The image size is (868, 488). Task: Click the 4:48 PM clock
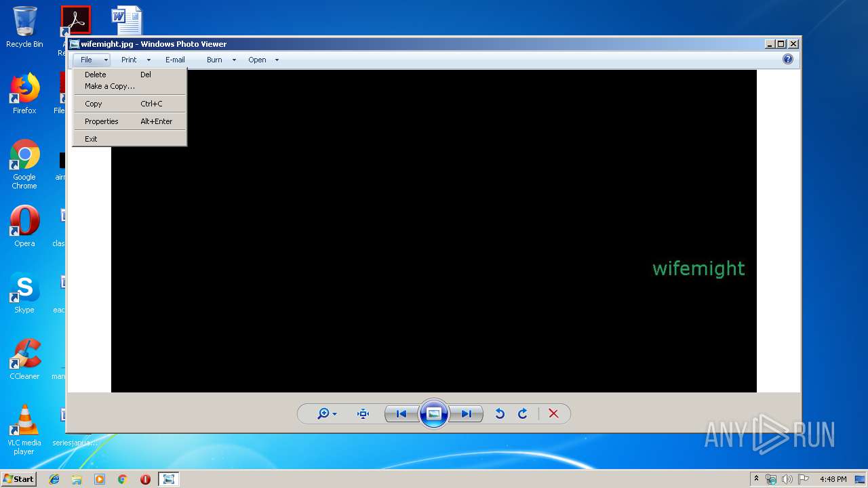[833, 479]
